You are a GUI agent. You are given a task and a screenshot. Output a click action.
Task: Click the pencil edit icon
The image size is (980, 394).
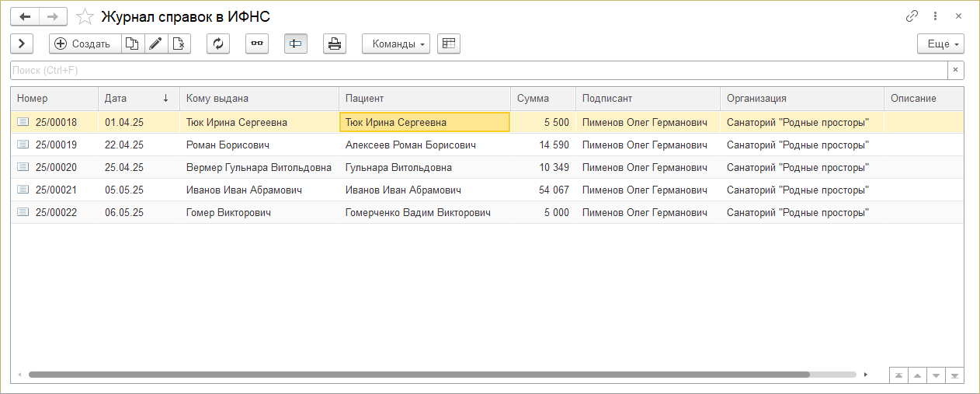coord(155,44)
